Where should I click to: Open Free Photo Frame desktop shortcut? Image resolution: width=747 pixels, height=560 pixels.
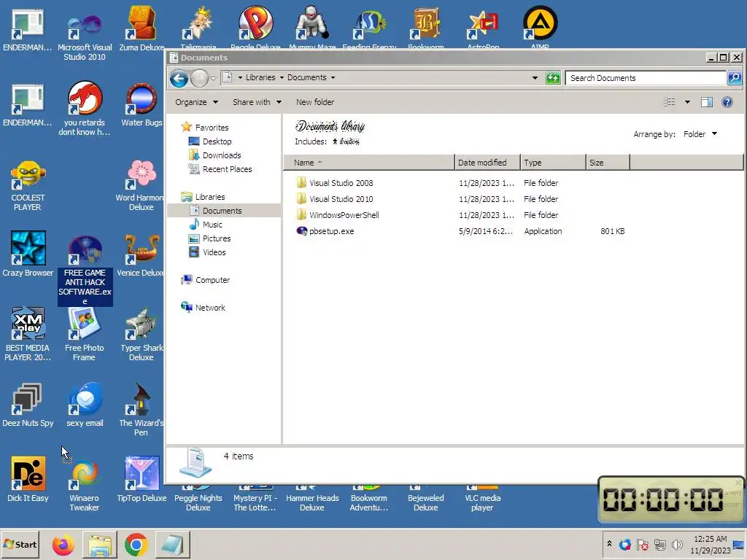pos(85,334)
